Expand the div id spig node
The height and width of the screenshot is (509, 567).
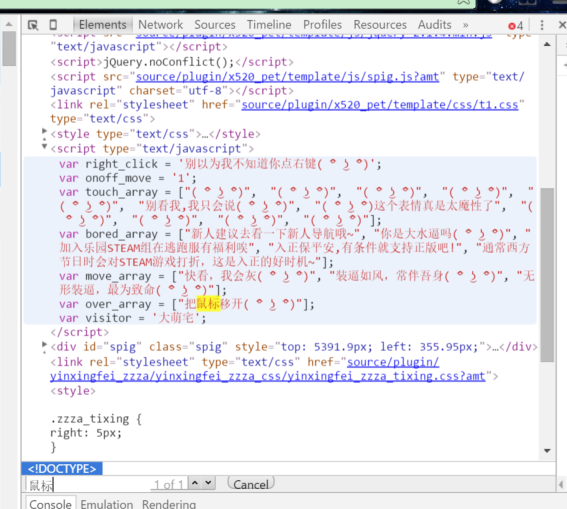point(44,344)
